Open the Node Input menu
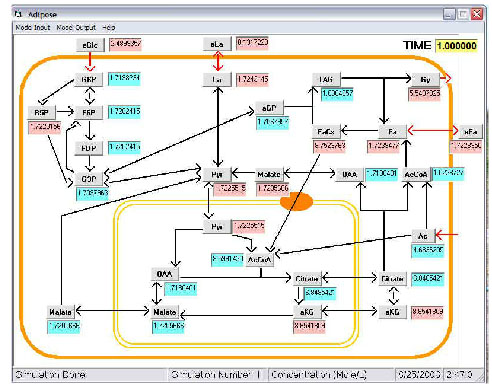 click(33, 28)
